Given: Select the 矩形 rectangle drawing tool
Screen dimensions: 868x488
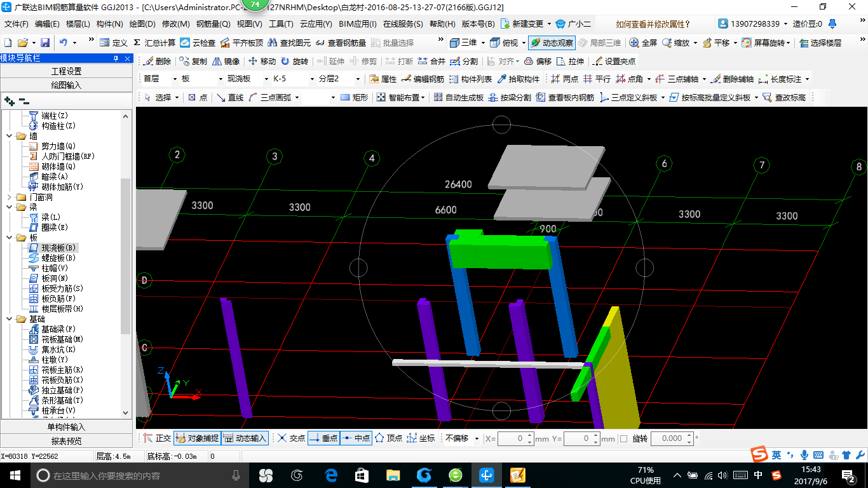Looking at the screenshot, I should coord(354,97).
